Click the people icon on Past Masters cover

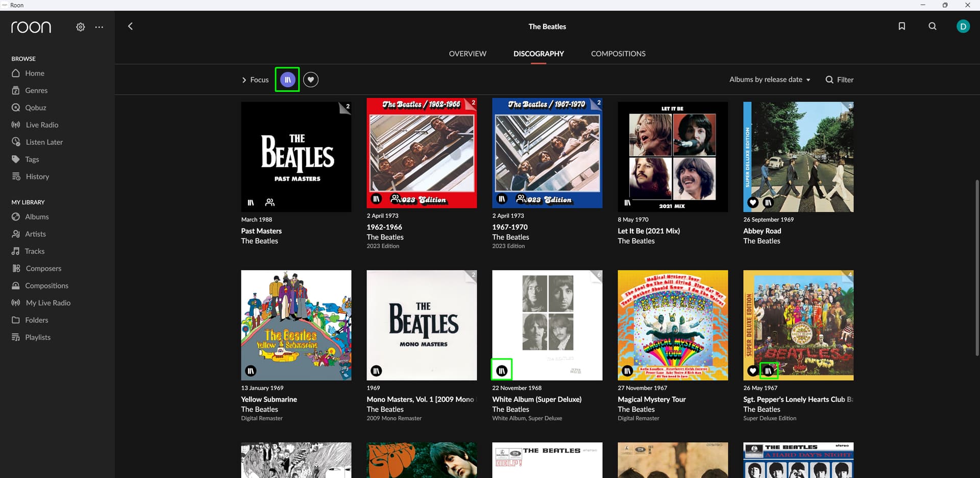tap(270, 203)
